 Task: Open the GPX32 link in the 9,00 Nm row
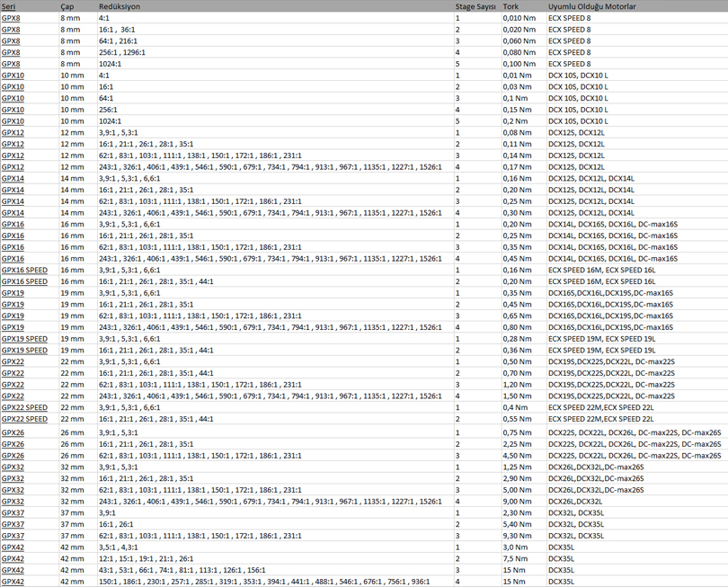pyautogui.click(x=13, y=502)
